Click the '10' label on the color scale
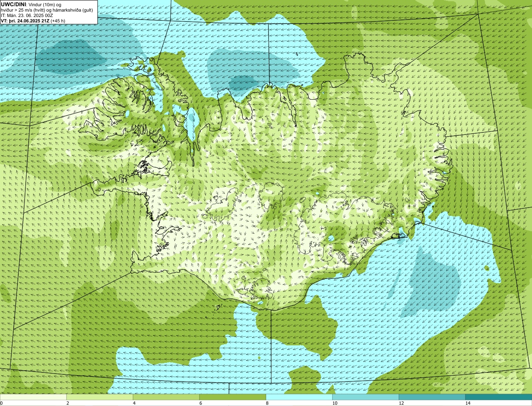The height and width of the screenshot is (406, 532). click(x=335, y=403)
